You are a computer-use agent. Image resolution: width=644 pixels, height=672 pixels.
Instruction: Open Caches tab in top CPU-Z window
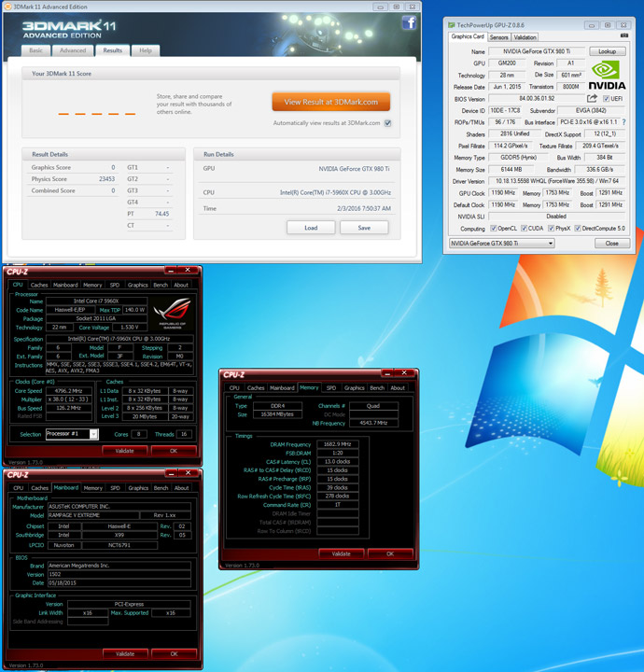click(39, 285)
